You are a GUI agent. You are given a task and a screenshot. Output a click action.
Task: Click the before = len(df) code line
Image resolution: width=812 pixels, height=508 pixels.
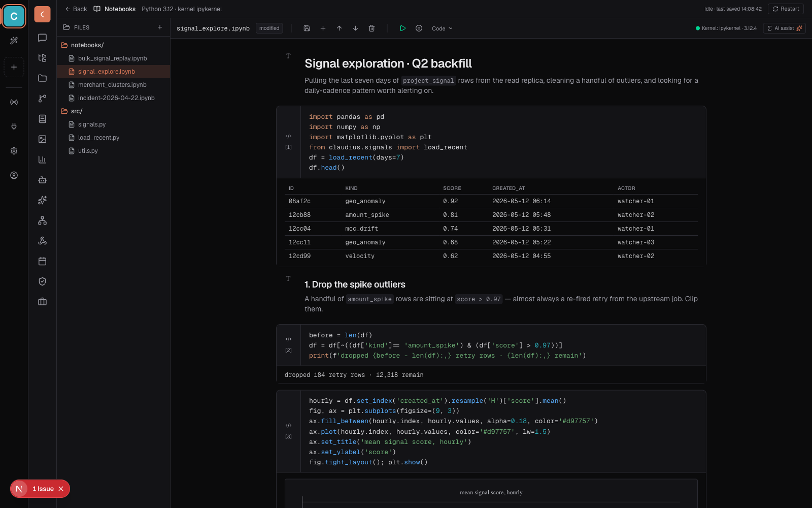pyautogui.click(x=341, y=335)
